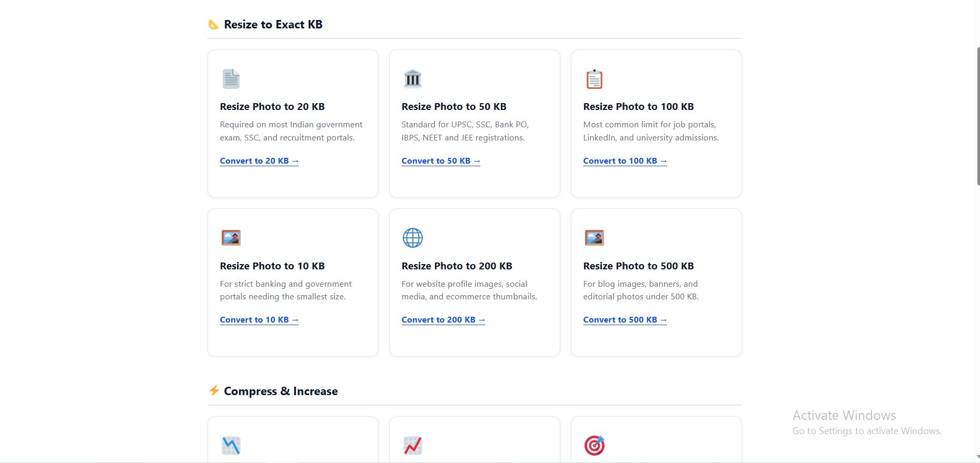The width and height of the screenshot is (980, 463).
Task: Click the clipboard icon on 100 KB card
Action: [594, 79]
